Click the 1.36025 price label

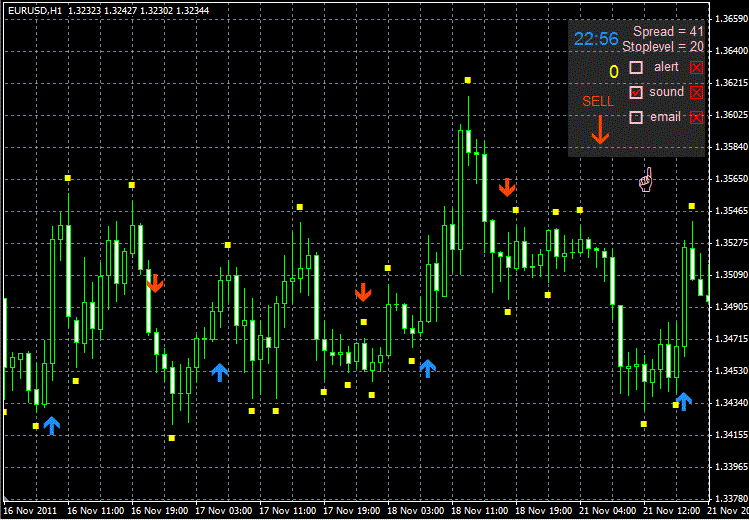click(x=730, y=115)
